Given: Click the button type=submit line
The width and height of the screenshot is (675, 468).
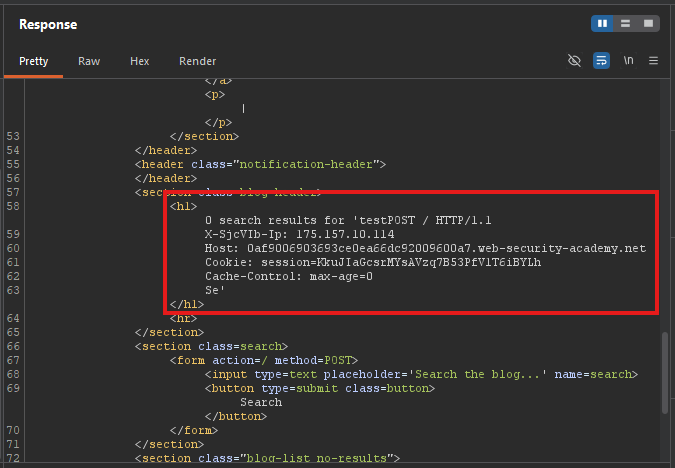Looking at the screenshot, I should tap(320, 388).
